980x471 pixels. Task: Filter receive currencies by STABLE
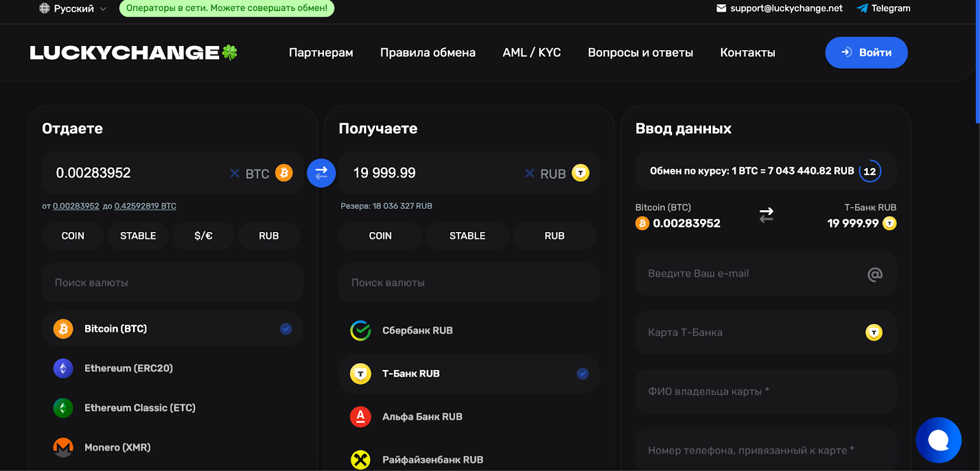click(x=467, y=236)
